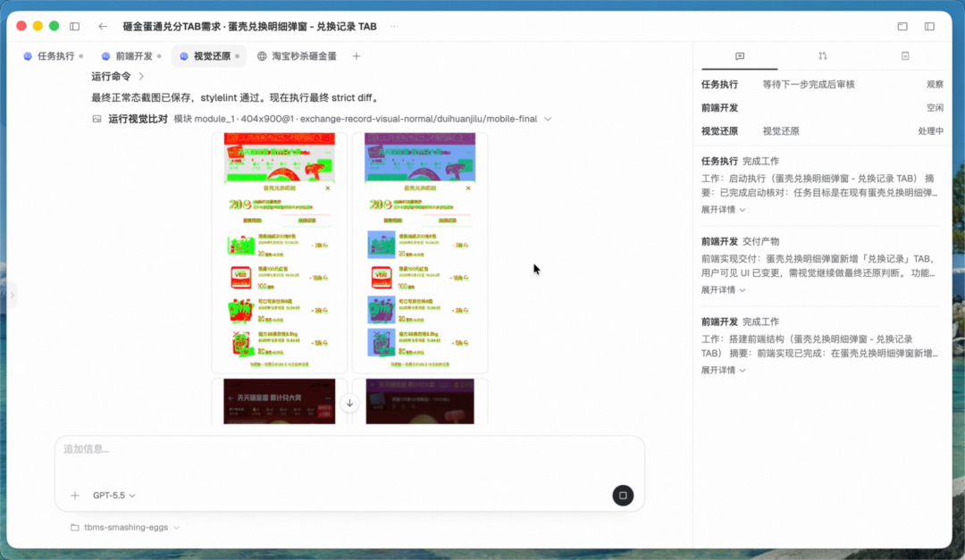Switch to 任务执行 tab
965x560 pixels.
[x=53, y=56]
